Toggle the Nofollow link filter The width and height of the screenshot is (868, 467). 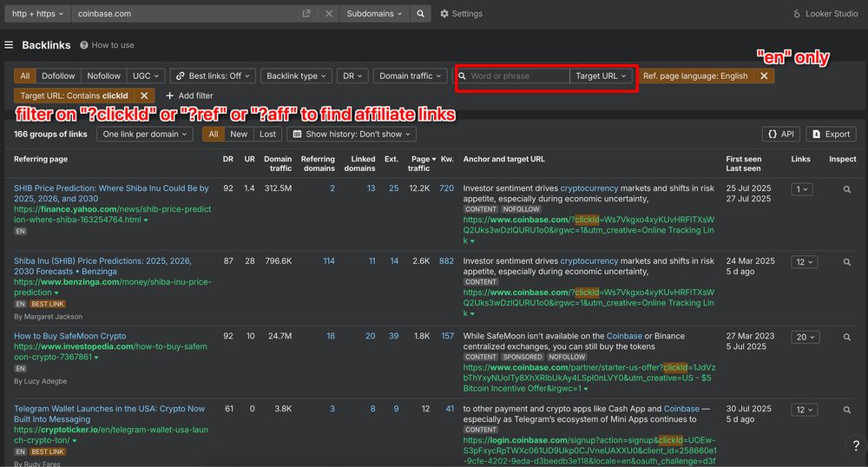[x=104, y=76]
